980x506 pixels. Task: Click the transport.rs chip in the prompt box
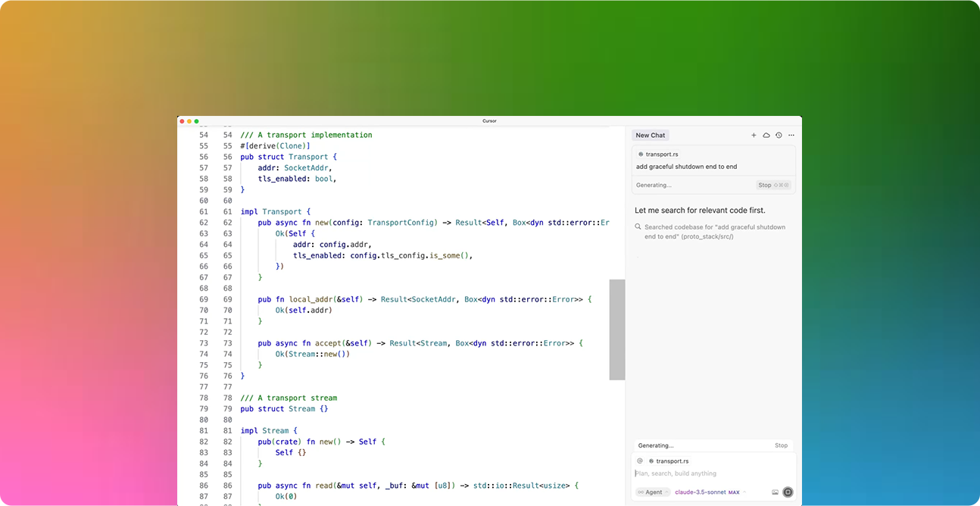[x=669, y=461]
